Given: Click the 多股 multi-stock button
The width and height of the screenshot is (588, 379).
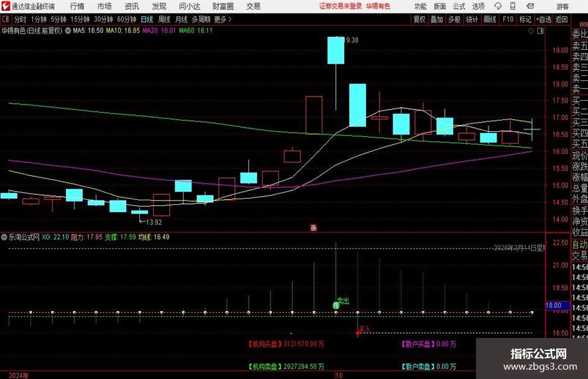Looking at the screenshot, I should pos(454,19).
